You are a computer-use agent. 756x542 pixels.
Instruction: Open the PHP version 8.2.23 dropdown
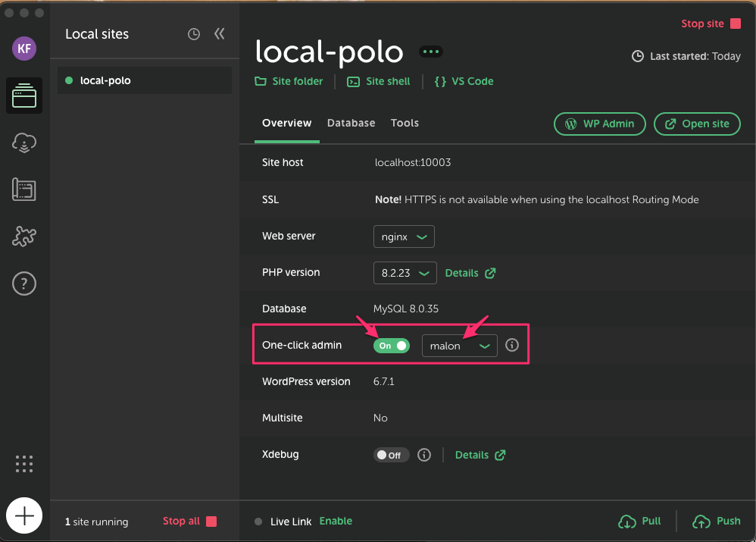(x=405, y=273)
